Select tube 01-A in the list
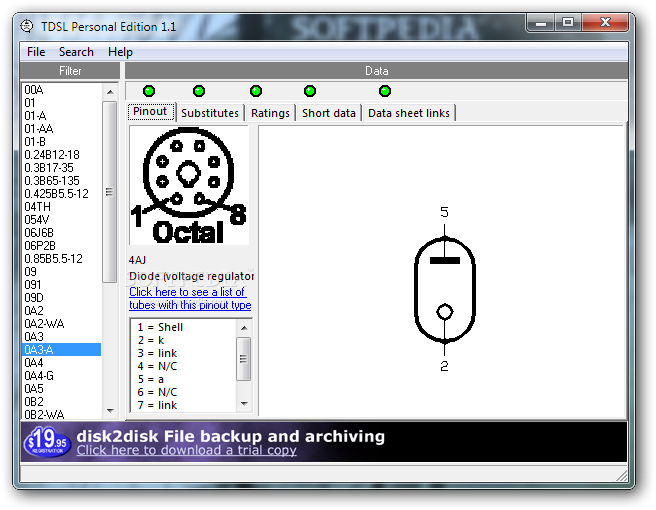The image size is (656, 510). tap(62, 116)
